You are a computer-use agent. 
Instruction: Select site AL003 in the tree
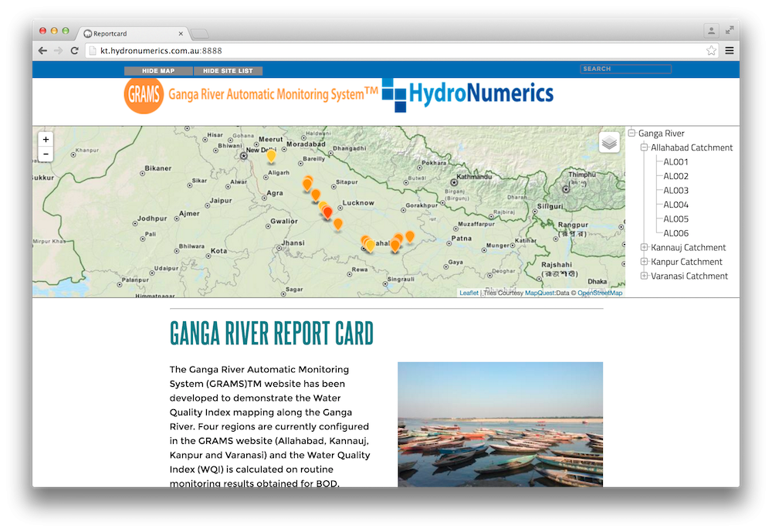pos(675,190)
